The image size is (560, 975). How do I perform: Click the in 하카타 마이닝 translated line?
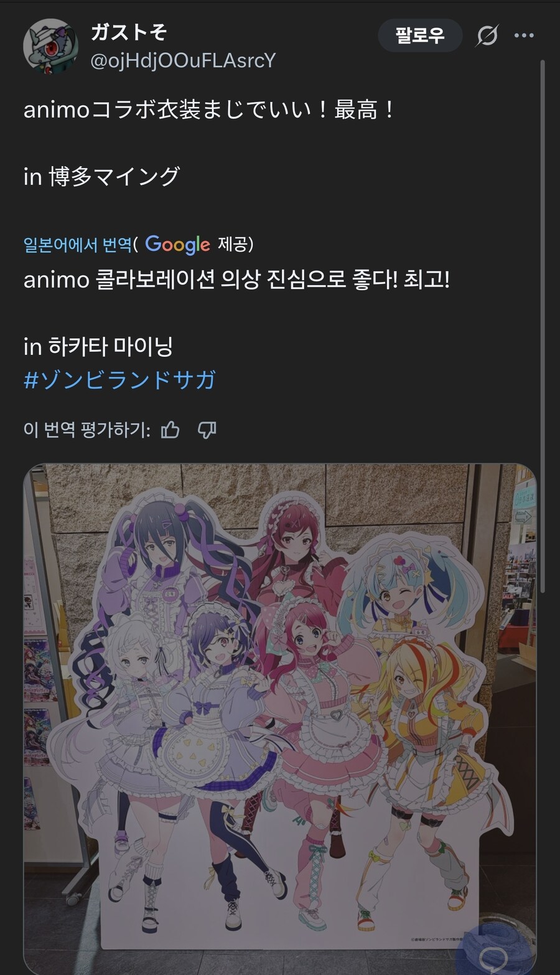coord(98,346)
